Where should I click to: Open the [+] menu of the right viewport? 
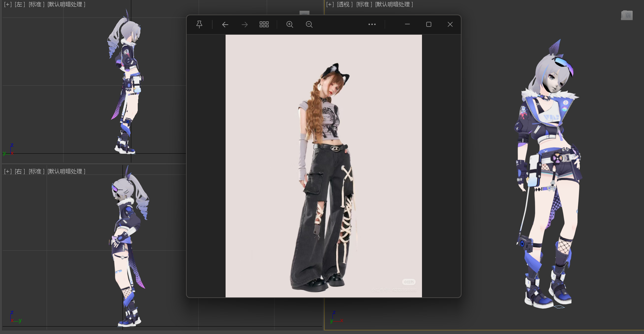pyautogui.click(x=8, y=171)
